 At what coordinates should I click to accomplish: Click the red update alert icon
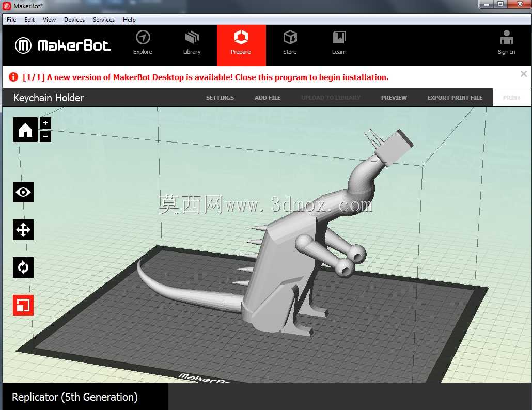click(13, 77)
